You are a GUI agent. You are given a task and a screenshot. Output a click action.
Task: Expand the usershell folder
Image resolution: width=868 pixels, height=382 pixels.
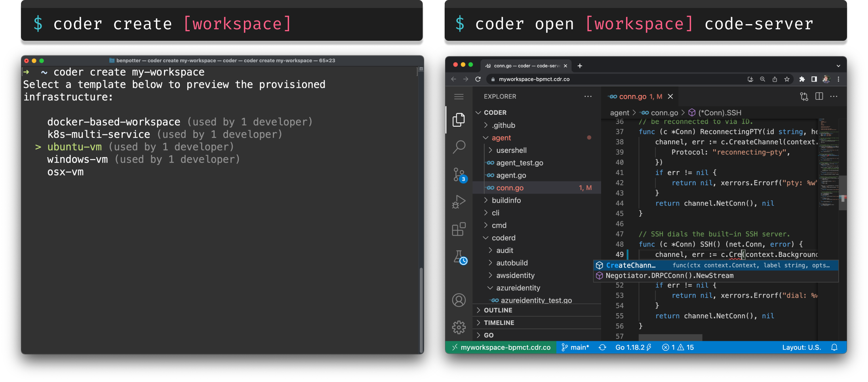point(537,150)
